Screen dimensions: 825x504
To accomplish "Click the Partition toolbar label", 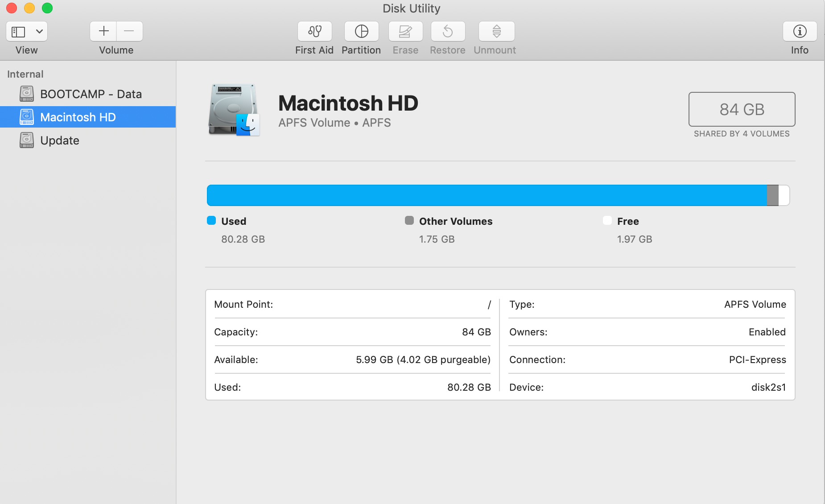I will (361, 50).
